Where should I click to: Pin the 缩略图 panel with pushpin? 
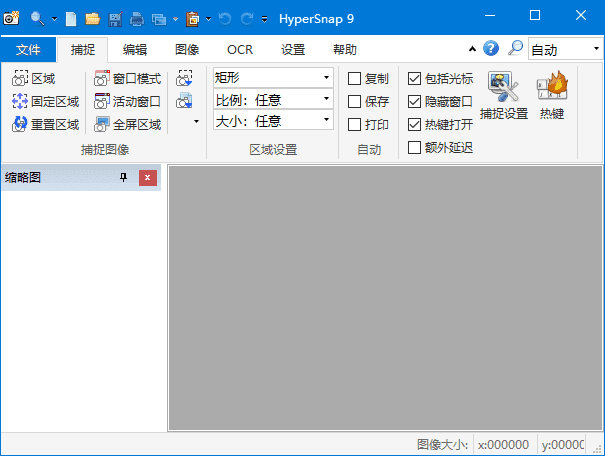point(124,178)
